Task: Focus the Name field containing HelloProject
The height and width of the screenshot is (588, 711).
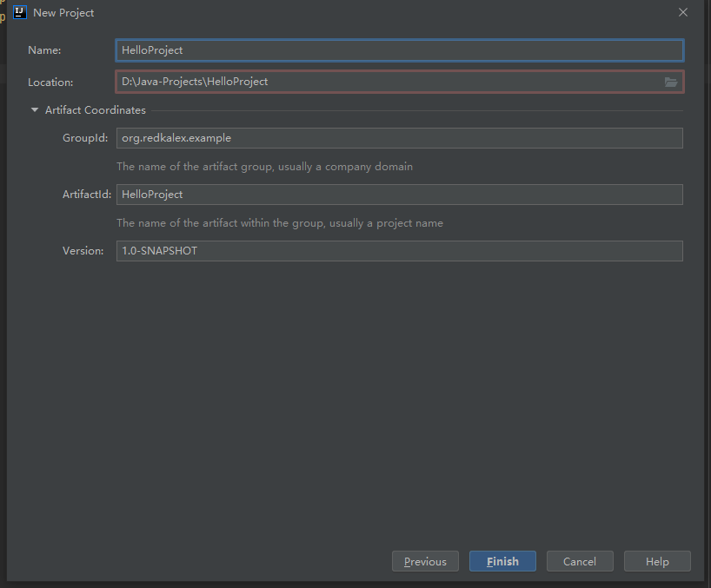Action: point(400,50)
